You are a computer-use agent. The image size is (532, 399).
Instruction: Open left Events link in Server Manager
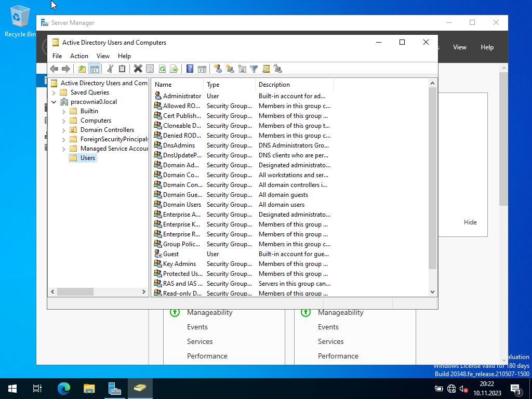(x=197, y=327)
